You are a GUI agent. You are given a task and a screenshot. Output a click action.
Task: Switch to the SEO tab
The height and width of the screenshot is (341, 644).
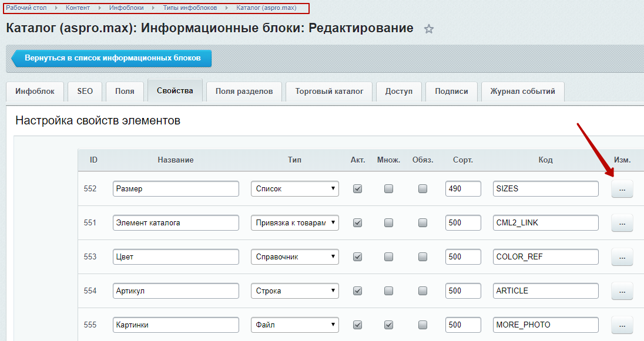point(85,92)
